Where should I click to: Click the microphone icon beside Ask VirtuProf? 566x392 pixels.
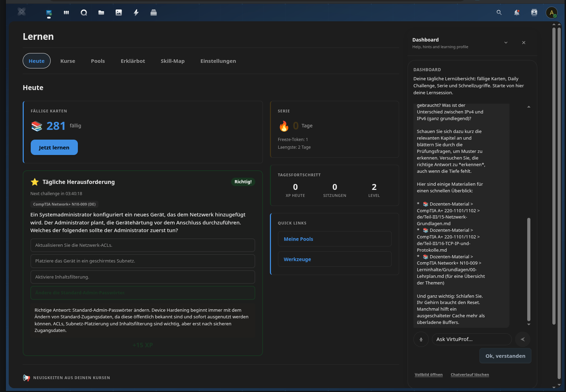pos(421,339)
